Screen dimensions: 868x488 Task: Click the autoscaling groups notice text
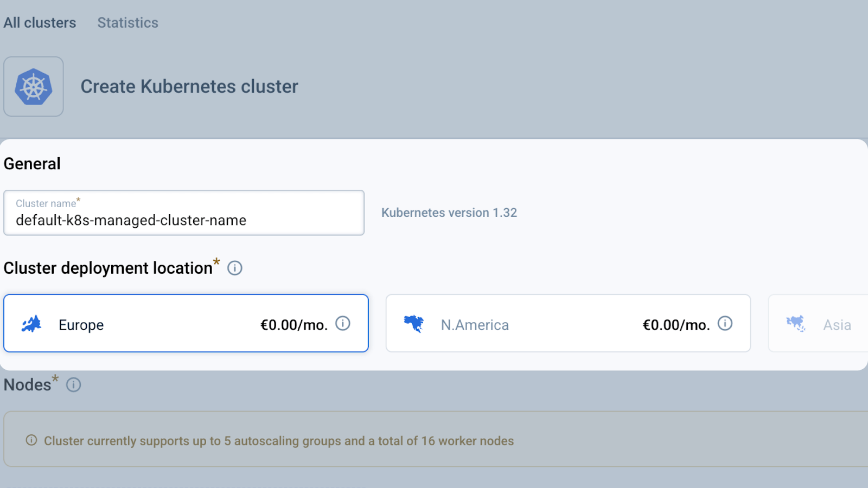click(x=279, y=441)
